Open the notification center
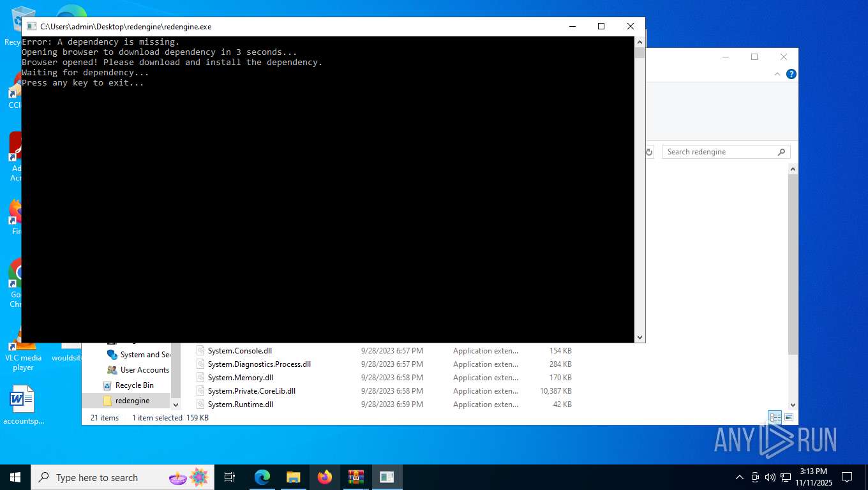This screenshot has width=868, height=490. [x=847, y=477]
